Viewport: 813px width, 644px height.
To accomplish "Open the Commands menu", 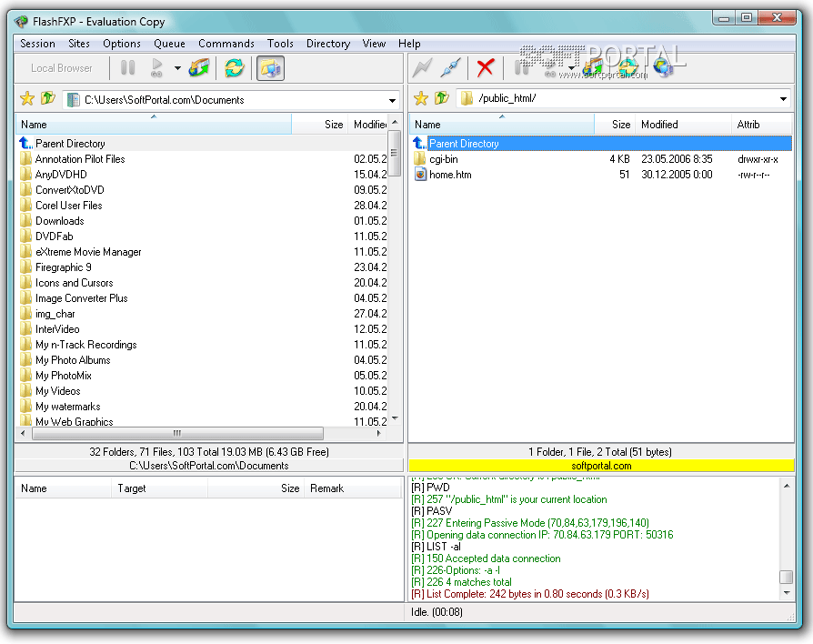I will [x=226, y=44].
